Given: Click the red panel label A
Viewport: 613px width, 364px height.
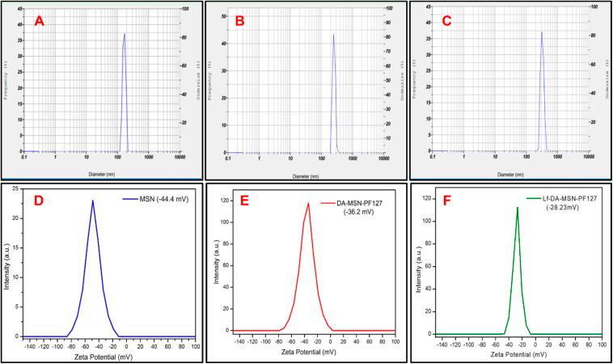Looking at the screenshot, I should [38, 22].
